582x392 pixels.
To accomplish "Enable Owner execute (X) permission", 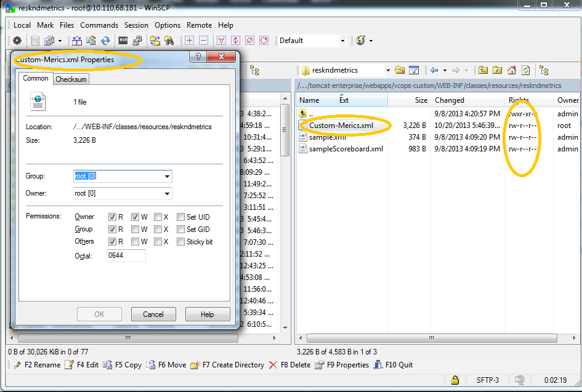I will tap(158, 217).
